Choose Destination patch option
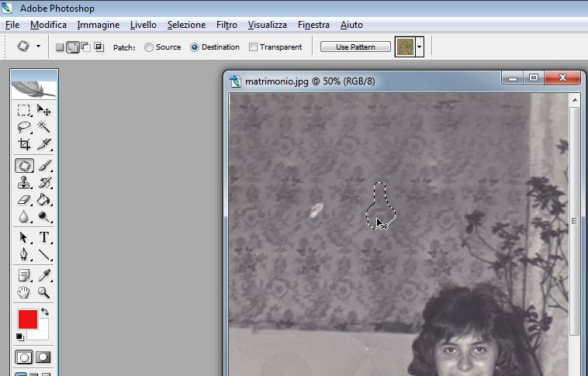Image resolution: width=588 pixels, height=376 pixels. (194, 47)
